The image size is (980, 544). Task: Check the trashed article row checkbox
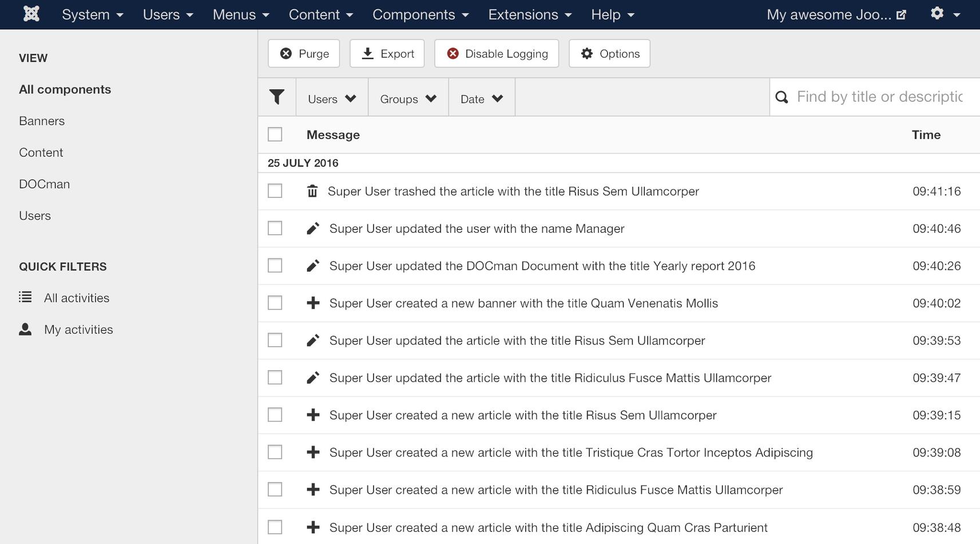pos(275,191)
